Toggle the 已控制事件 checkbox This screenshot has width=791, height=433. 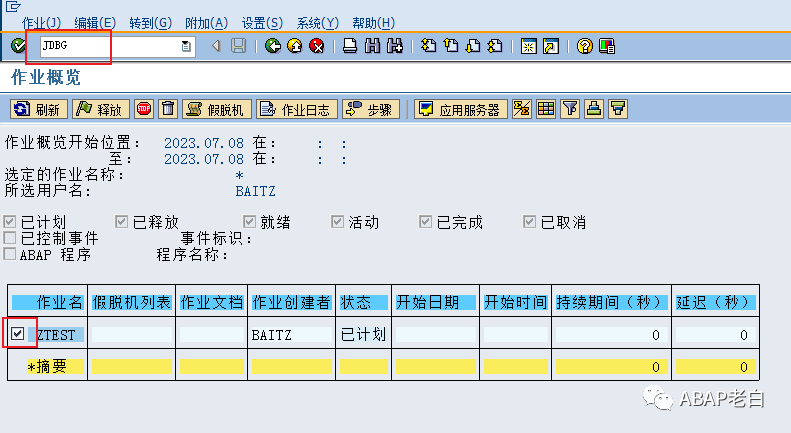10,238
